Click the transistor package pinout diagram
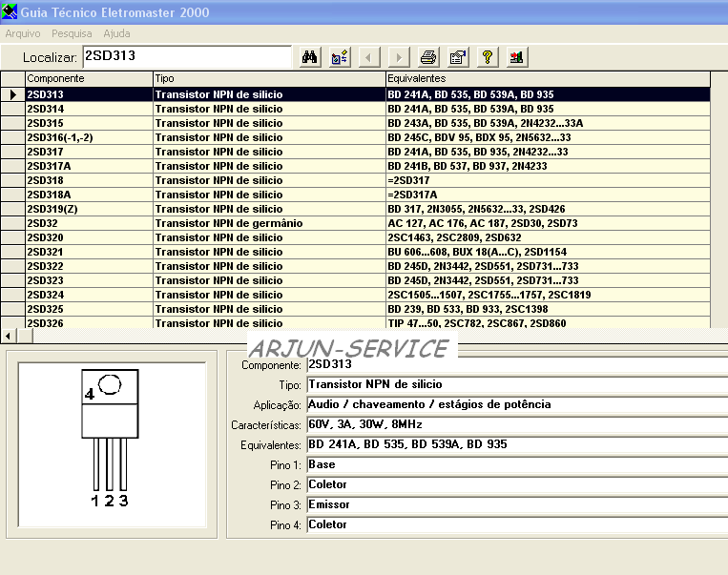Image resolution: width=728 pixels, height=575 pixels. click(x=112, y=444)
